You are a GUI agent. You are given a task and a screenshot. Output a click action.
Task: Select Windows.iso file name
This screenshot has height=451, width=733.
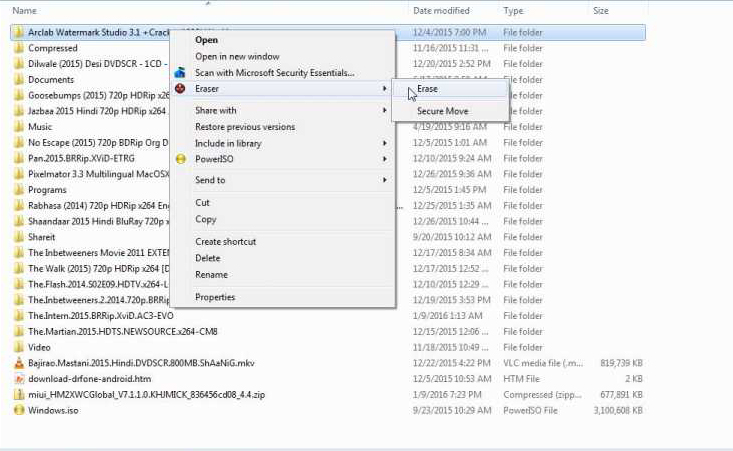(x=53, y=410)
